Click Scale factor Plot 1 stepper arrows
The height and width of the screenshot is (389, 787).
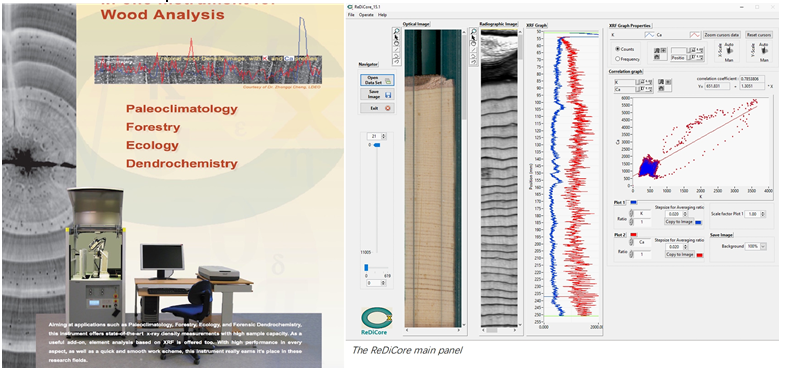coord(763,214)
